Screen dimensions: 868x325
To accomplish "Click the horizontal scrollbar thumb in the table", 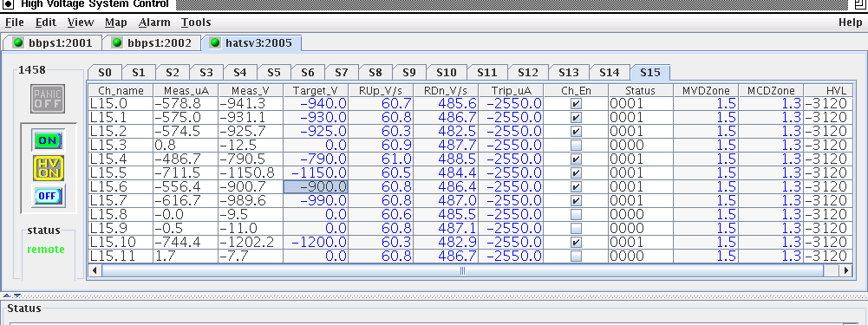I will coord(462,270).
